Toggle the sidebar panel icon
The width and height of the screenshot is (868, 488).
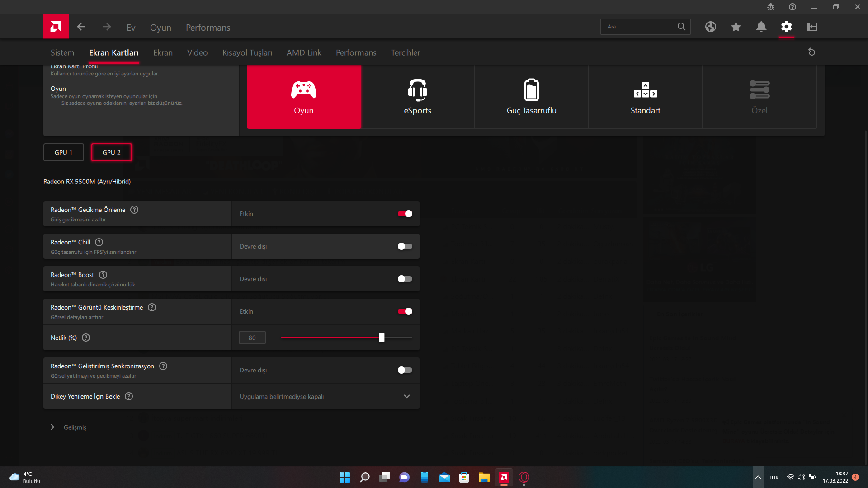pyautogui.click(x=812, y=27)
